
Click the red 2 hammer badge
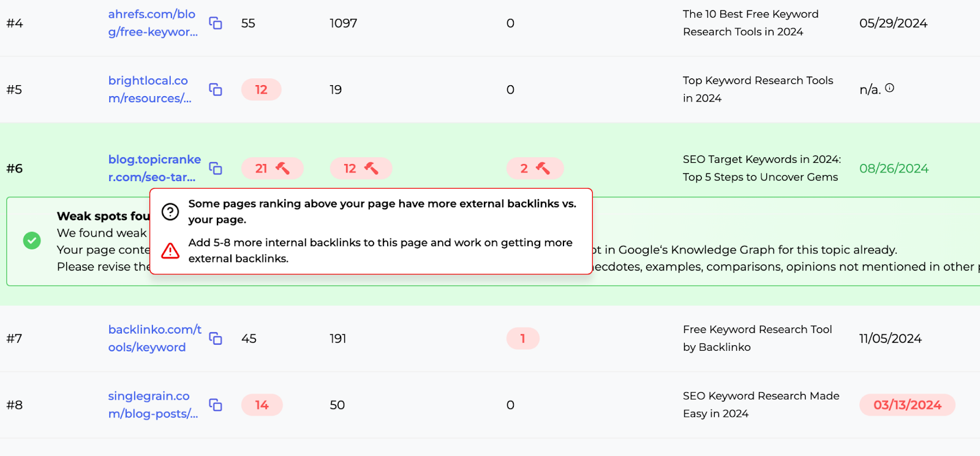pos(535,168)
